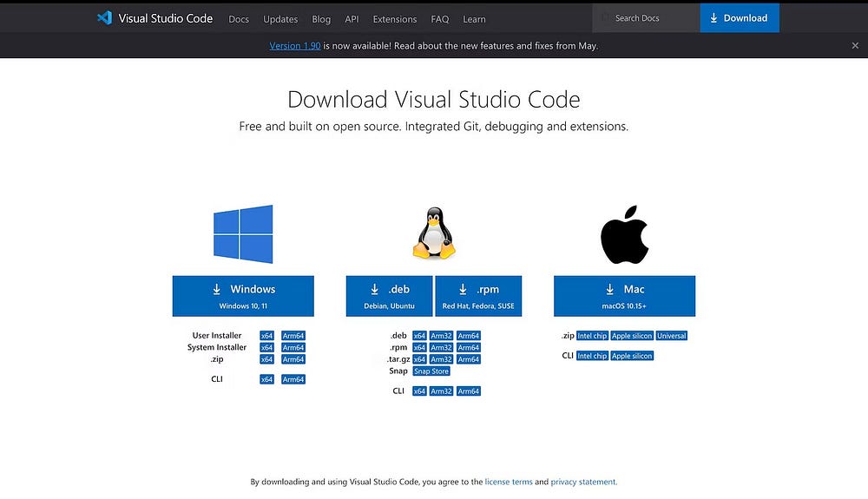Viewport: 868px width, 499px height.
Task: Select Apple silicon for Mac .zip
Action: coord(632,336)
